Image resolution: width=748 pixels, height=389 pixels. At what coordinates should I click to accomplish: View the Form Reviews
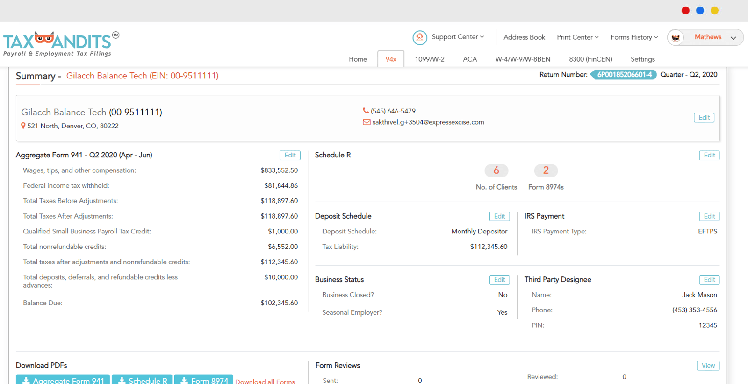coord(708,366)
